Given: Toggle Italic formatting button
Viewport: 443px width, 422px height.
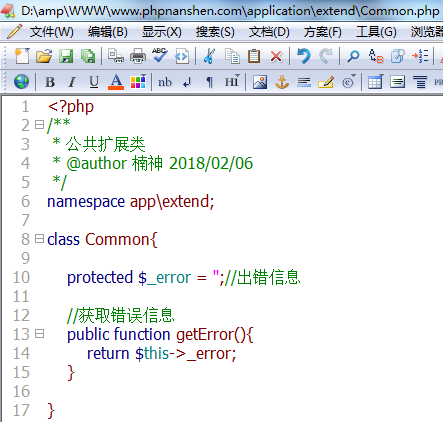Looking at the screenshot, I should 72,82.
